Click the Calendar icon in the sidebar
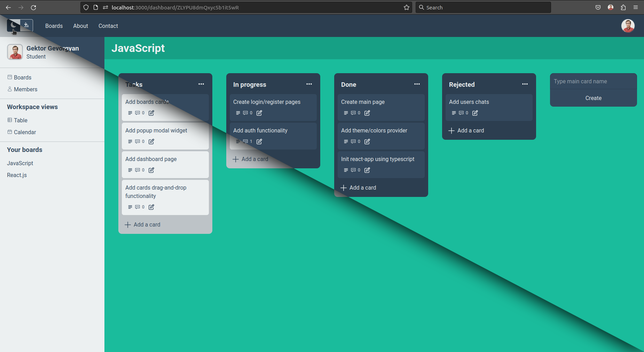The image size is (644, 352). (x=9, y=132)
